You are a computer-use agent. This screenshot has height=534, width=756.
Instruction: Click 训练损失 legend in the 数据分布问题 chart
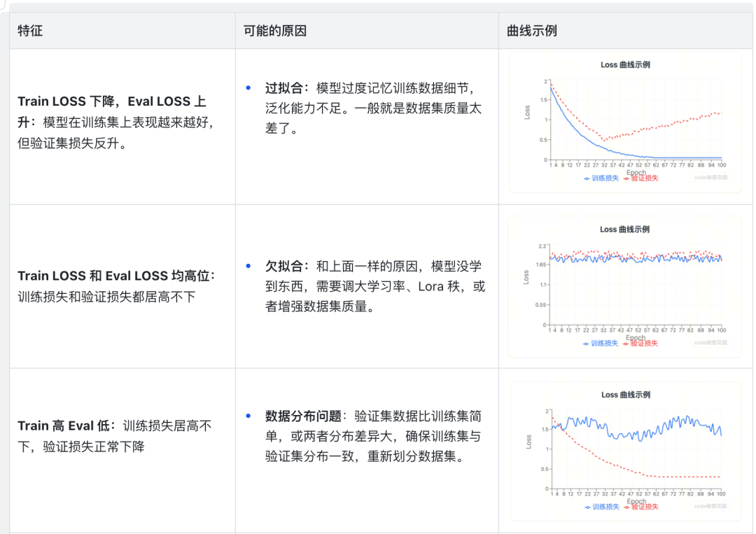[602, 507]
